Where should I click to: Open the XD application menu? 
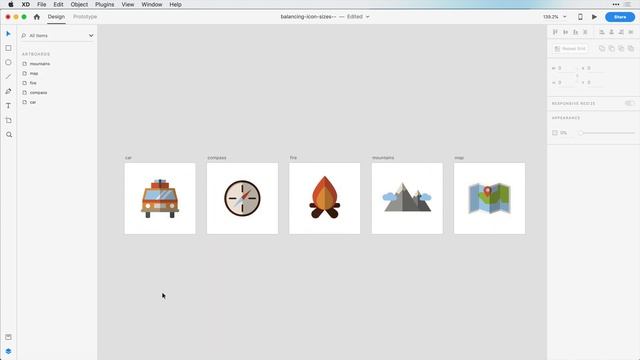26,4
